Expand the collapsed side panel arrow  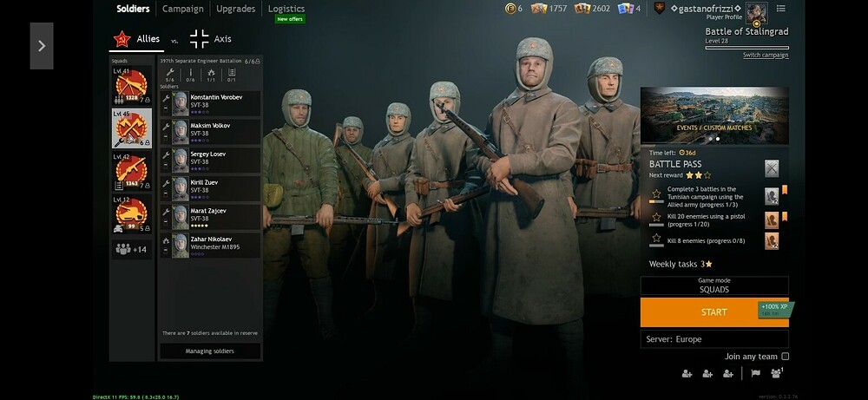tap(42, 46)
